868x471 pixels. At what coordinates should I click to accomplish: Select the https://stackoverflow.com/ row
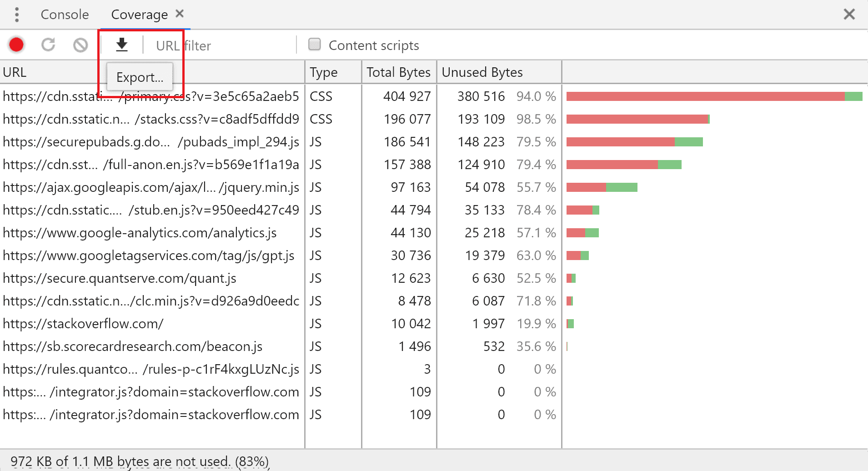(x=83, y=324)
